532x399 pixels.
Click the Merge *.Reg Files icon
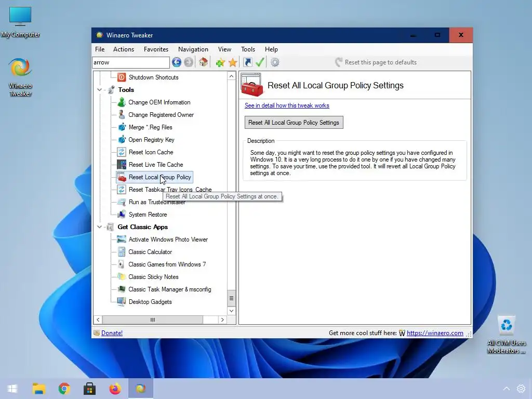[122, 127]
